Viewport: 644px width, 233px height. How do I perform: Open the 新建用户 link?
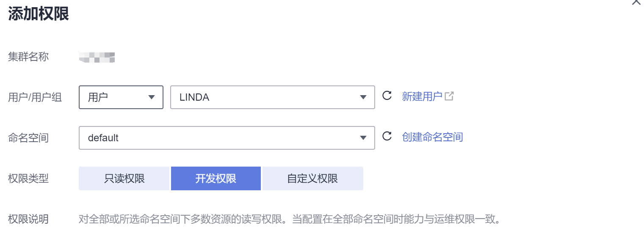pyautogui.click(x=422, y=96)
